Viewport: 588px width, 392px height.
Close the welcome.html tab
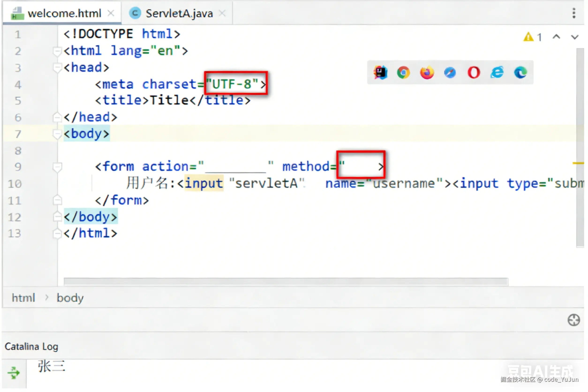(x=111, y=13)
